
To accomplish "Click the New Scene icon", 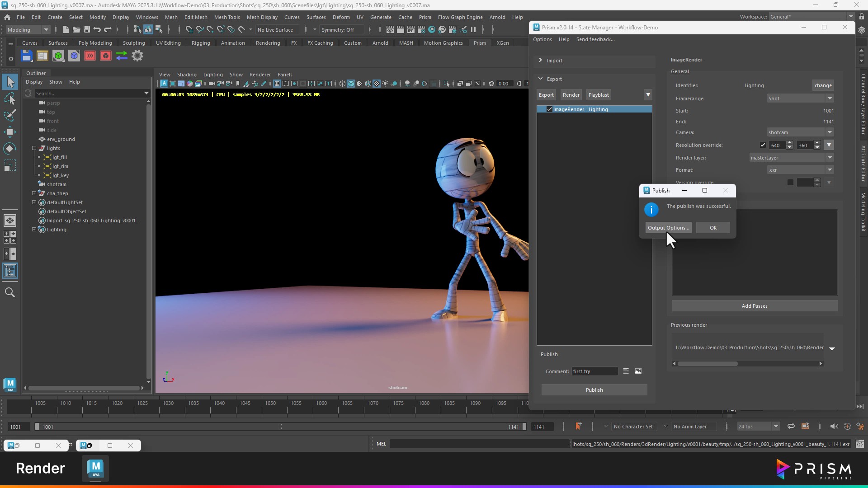I will point(66,30).
